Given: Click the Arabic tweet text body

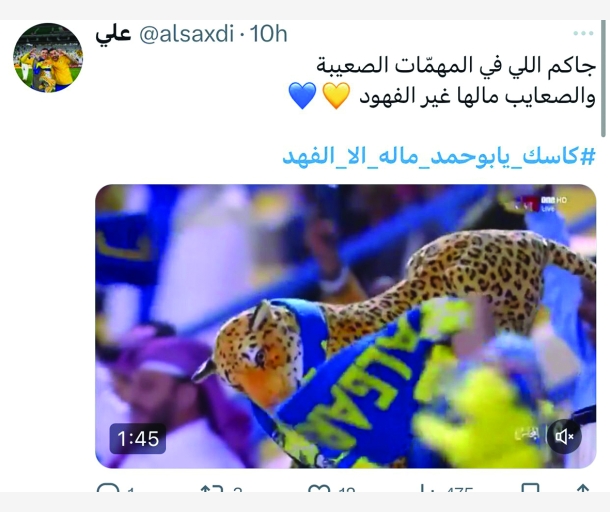Looking at the screenshot, I should coord(456,81).
